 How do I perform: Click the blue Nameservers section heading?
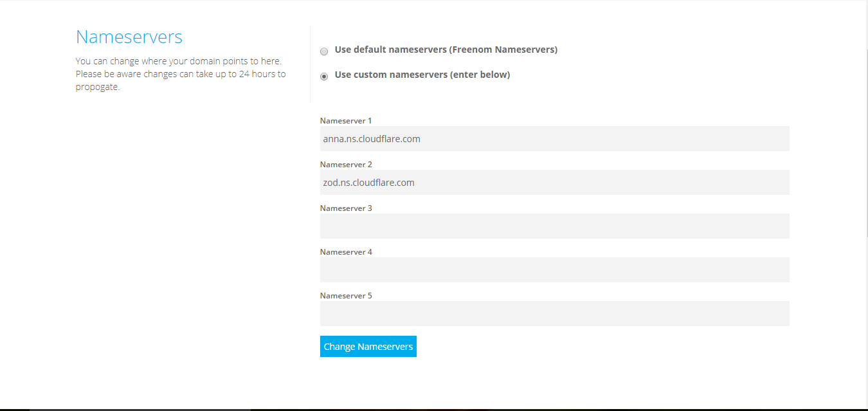point(129,37)
